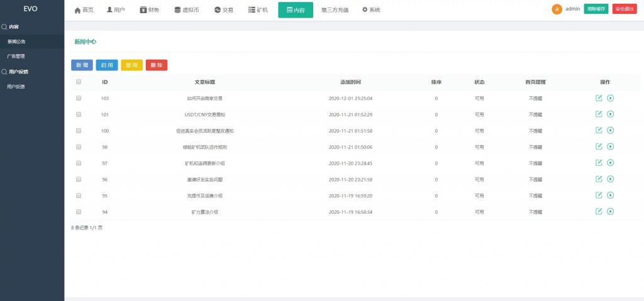
Task: Click the play icon for article 101
Action: tap(610, 114)
